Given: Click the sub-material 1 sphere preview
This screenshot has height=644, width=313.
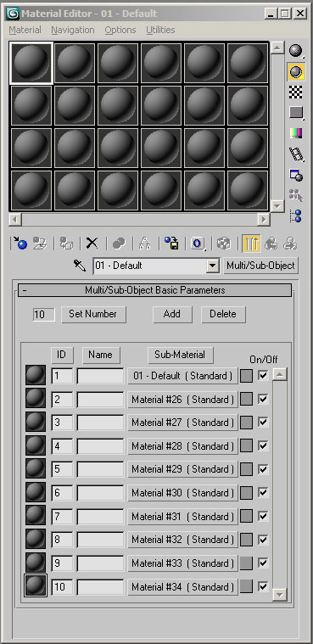Looking at the screenshot, I should [x=36, y=375].
